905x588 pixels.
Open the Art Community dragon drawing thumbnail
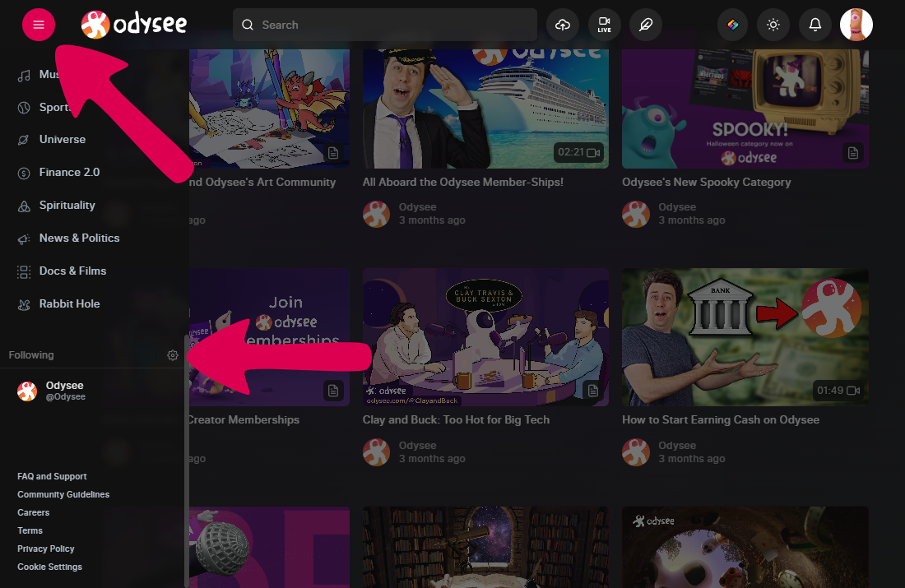coord(269,109)
